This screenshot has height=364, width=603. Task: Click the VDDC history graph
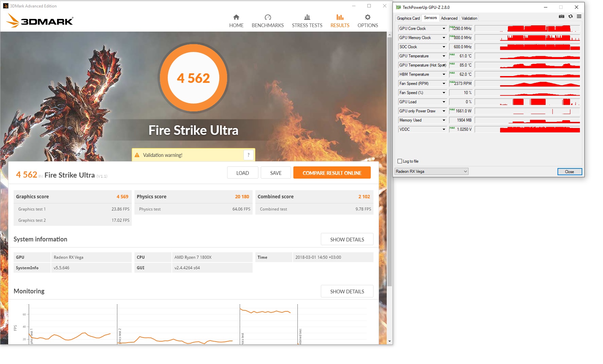click(527, 129)
